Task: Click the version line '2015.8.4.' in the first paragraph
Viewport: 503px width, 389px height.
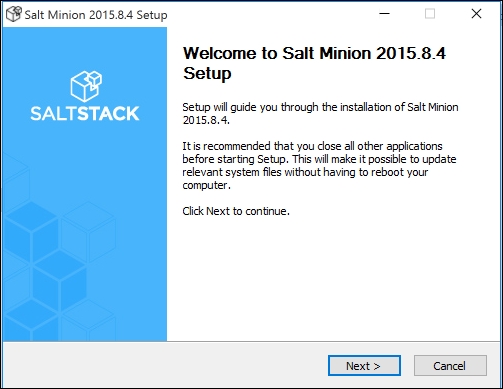Action: coord(206,120)
